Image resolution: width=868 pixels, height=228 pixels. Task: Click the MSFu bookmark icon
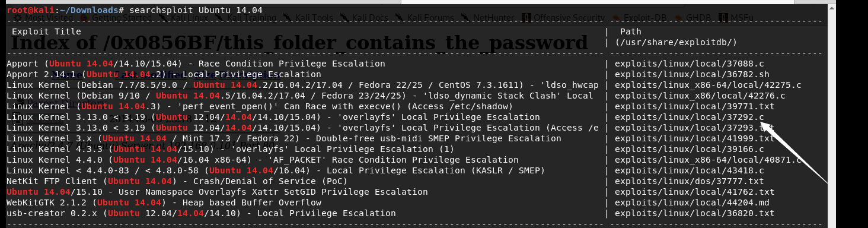(x=723, y=18)
